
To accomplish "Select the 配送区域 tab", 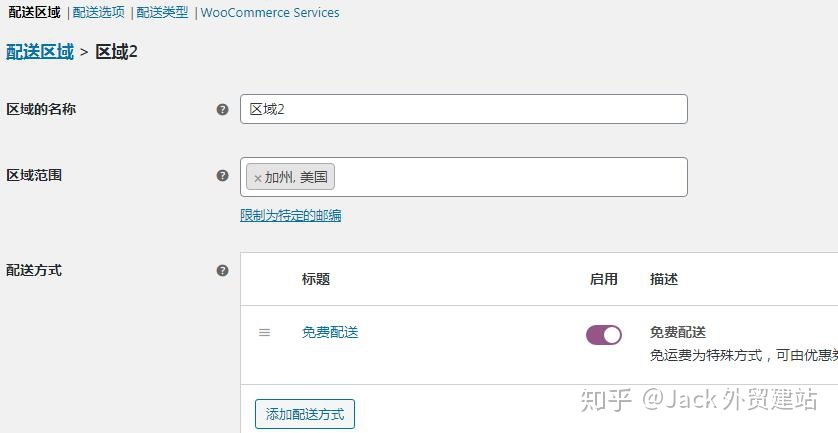I will (x=34, y=12).
